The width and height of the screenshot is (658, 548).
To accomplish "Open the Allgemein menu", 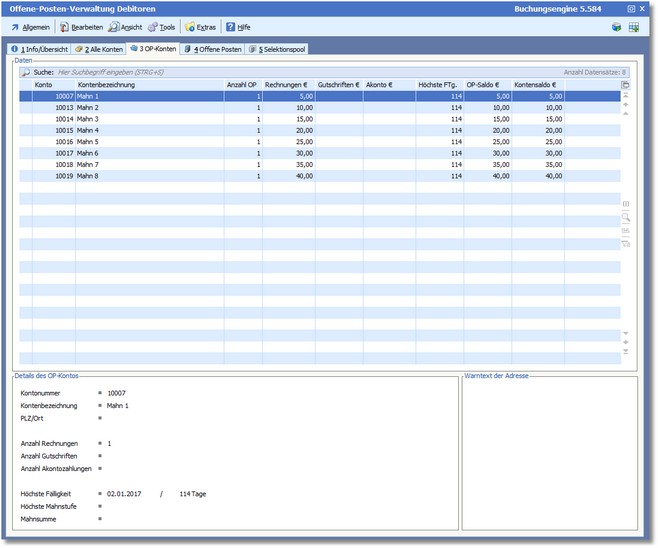I will 31,27.
